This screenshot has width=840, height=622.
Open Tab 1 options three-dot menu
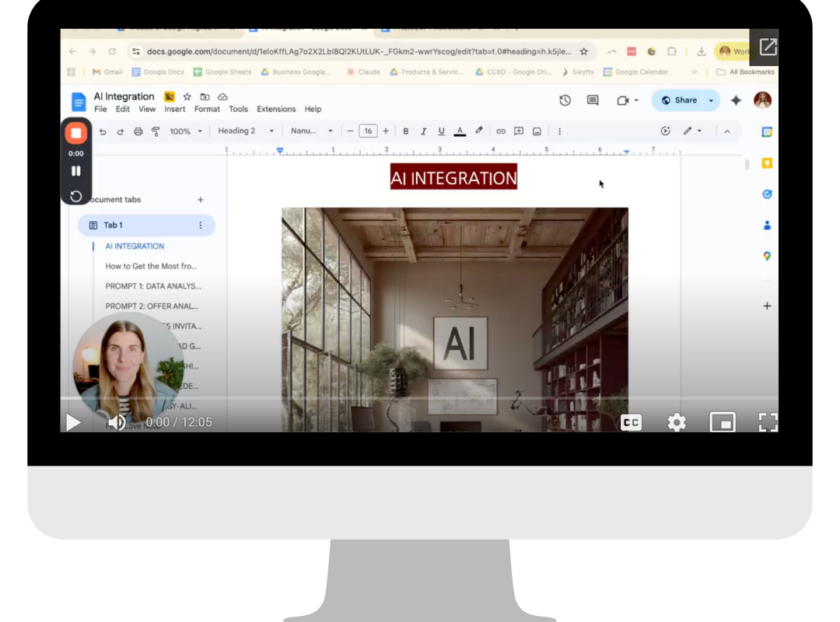pos(201,225)
